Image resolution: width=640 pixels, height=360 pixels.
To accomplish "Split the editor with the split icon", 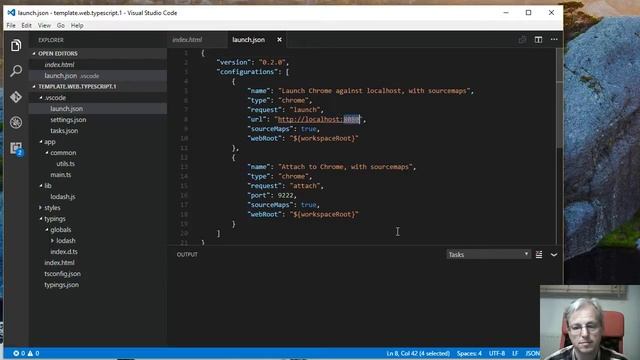I will click(x=538, y=40).
